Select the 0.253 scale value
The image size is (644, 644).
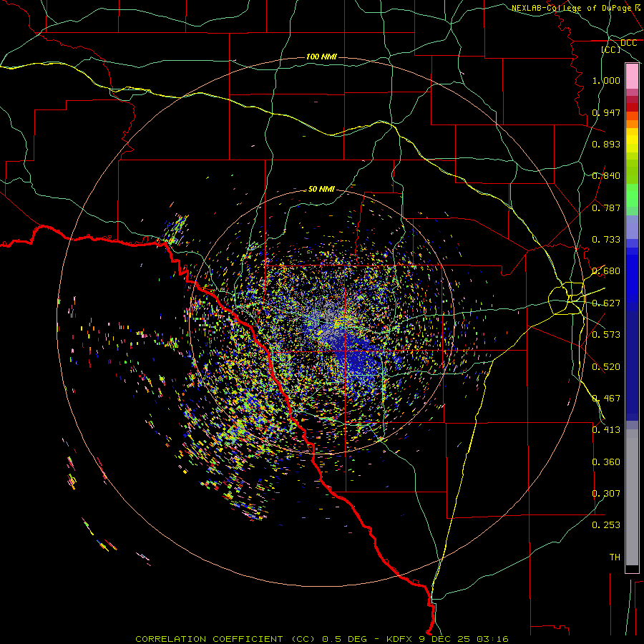[x=606, y=525]
